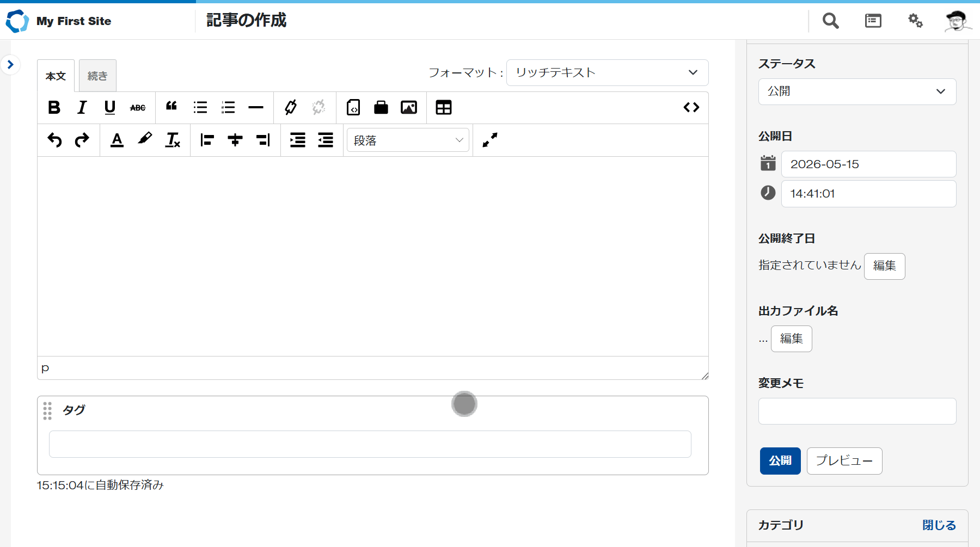The height and width of the screenshot is (547, 980).
Task: Click the Movable Type logo
Action: coord(17,21)
